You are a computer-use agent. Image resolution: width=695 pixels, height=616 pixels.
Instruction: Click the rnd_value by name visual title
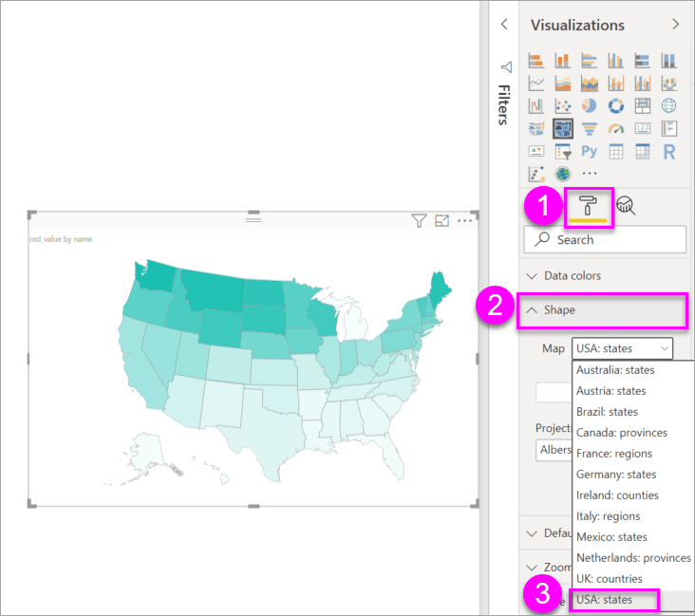[61, 239]
